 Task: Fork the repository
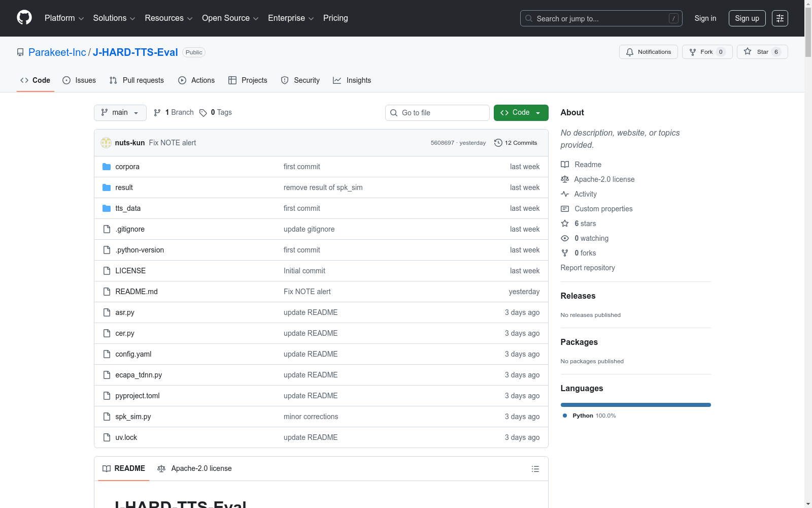[x=707, y=52]
